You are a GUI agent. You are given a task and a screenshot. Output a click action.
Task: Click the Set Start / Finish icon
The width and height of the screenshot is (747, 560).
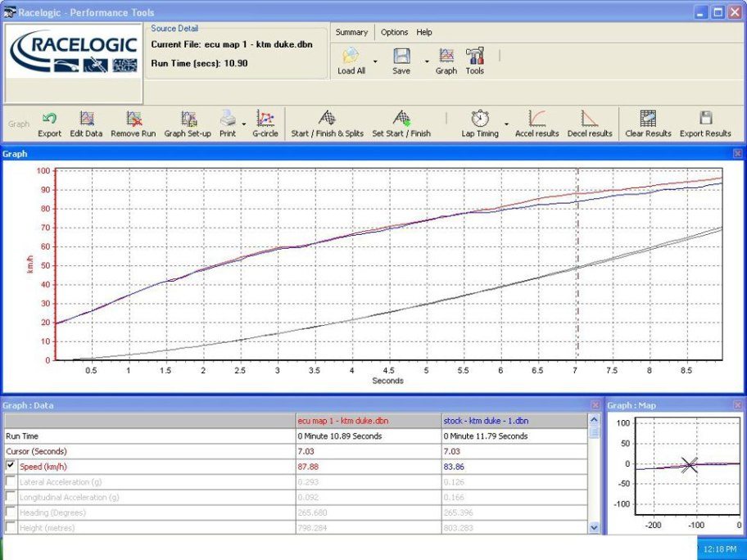(x=401, y=119)
